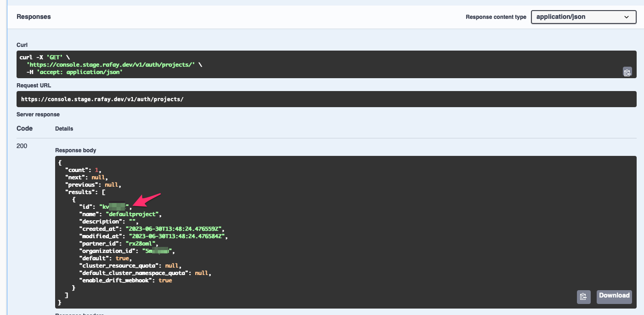Click the Responses section heading

(34, 17)
